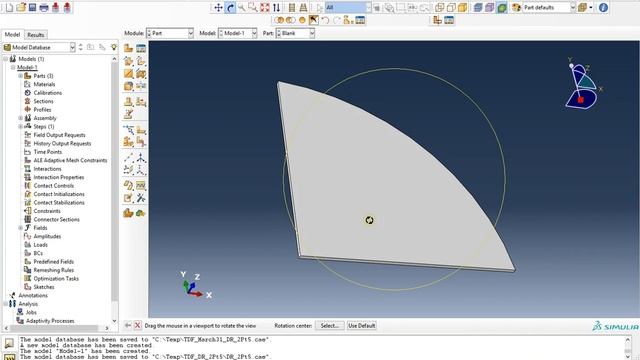Toggle the blue datum visibility icon
Viewport: 640px width, 360px height.
pyautogui.click(x=478, y=7)
